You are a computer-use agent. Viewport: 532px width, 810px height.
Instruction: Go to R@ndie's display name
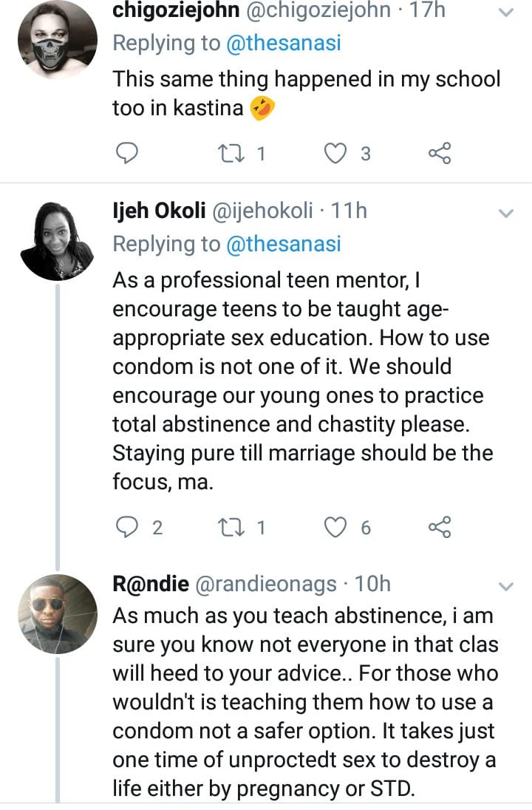coord(150,585)
